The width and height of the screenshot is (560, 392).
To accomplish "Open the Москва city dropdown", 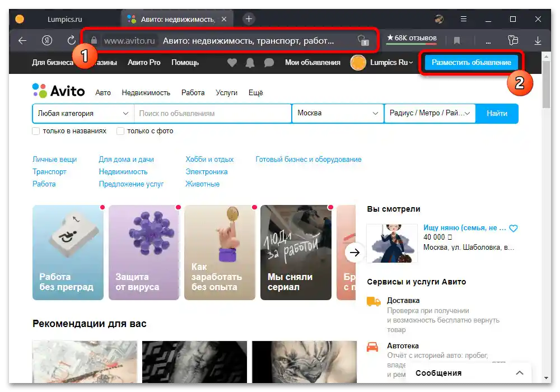I will [x=338, y=113].
